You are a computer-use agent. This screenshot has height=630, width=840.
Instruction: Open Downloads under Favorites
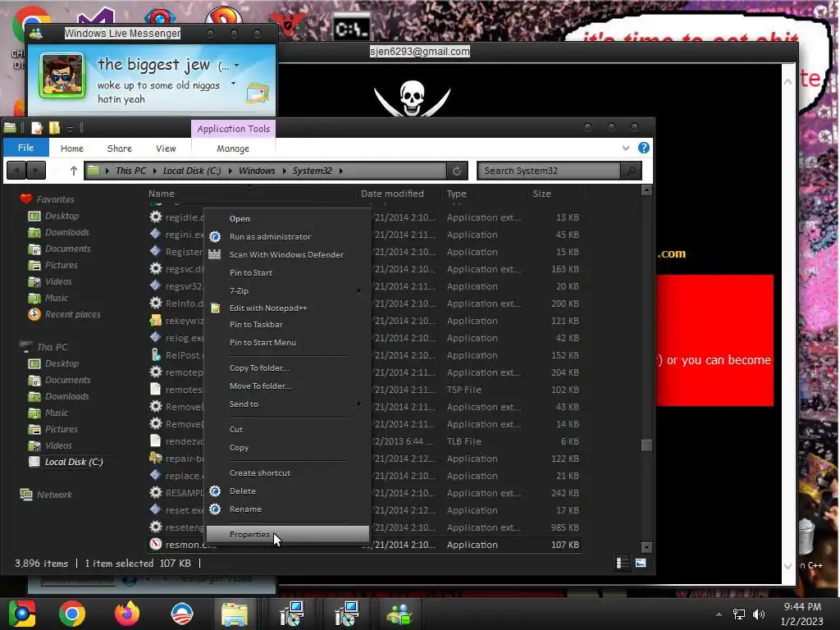coord(67,232)
